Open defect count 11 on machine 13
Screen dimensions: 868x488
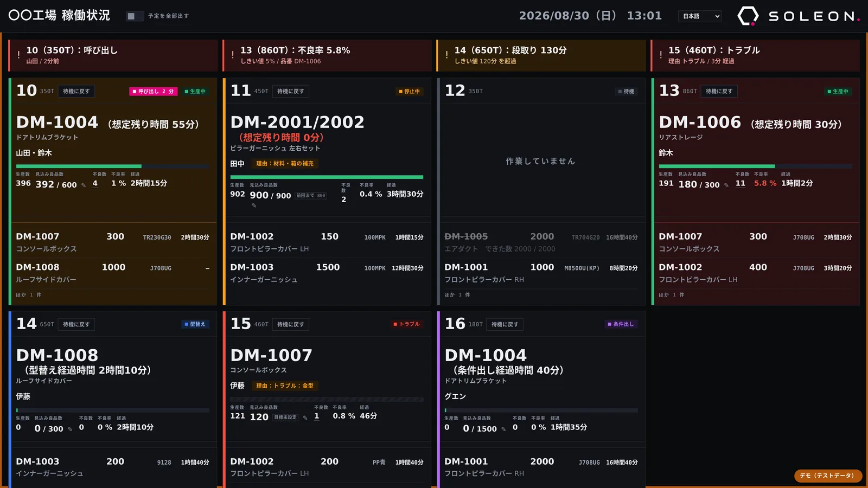[741, 183]
